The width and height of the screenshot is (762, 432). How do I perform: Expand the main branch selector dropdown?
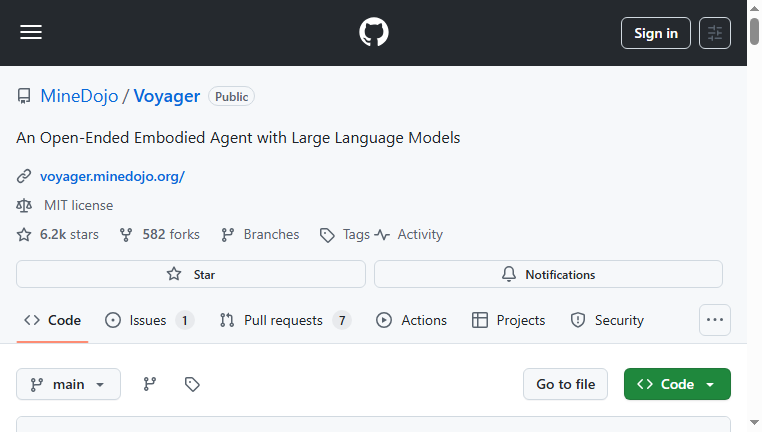(x=68, y=384)
